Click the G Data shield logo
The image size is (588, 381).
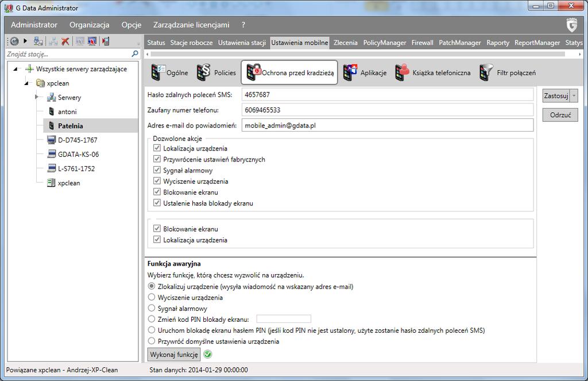coord(571,25)
